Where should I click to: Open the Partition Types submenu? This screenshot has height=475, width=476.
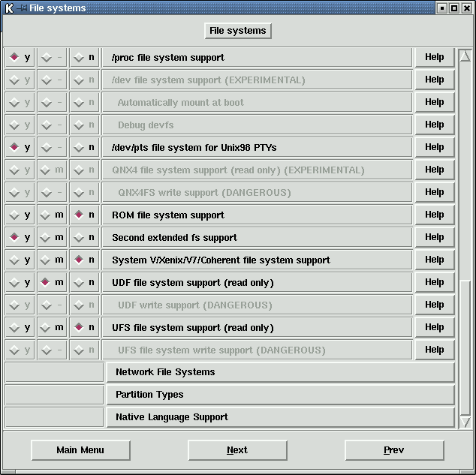279,395
